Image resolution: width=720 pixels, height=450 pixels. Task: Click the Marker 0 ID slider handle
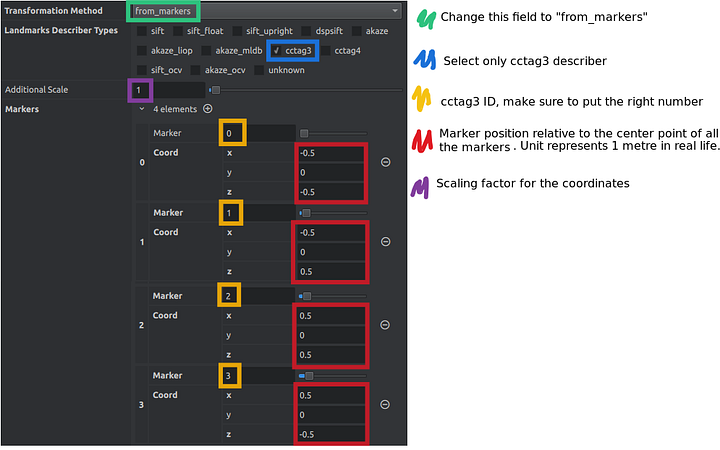coord(304,134)
